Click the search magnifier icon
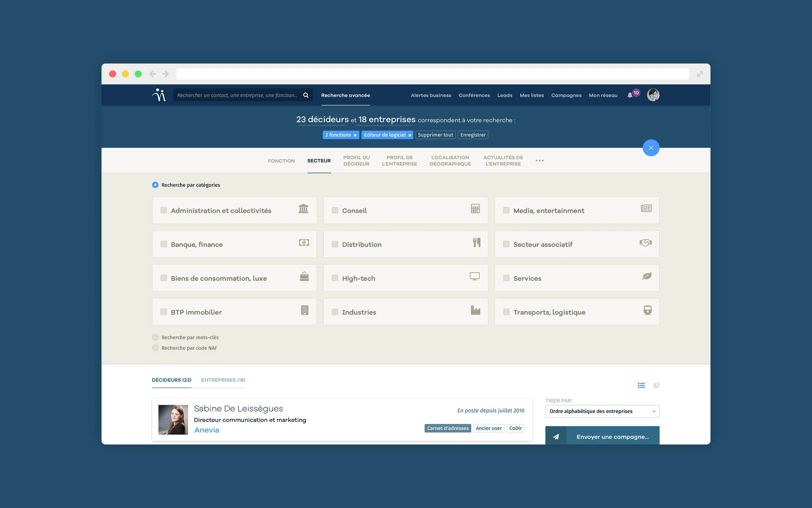 point(306,95)
